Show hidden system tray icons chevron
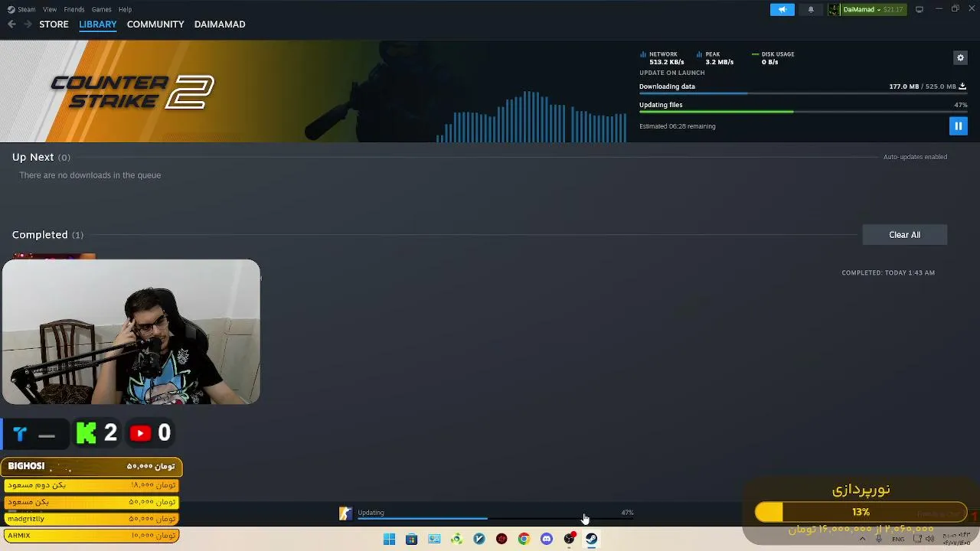 tap(863, 539)
